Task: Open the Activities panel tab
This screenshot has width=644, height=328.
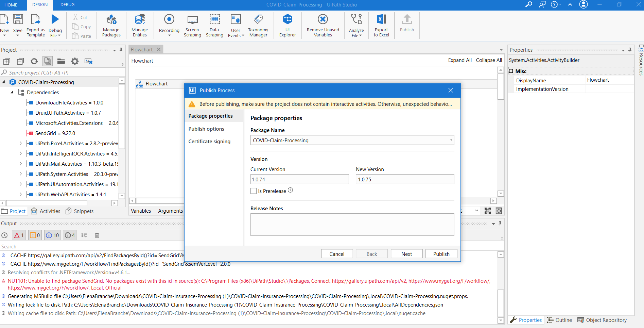Action: (x=46, y=211)
